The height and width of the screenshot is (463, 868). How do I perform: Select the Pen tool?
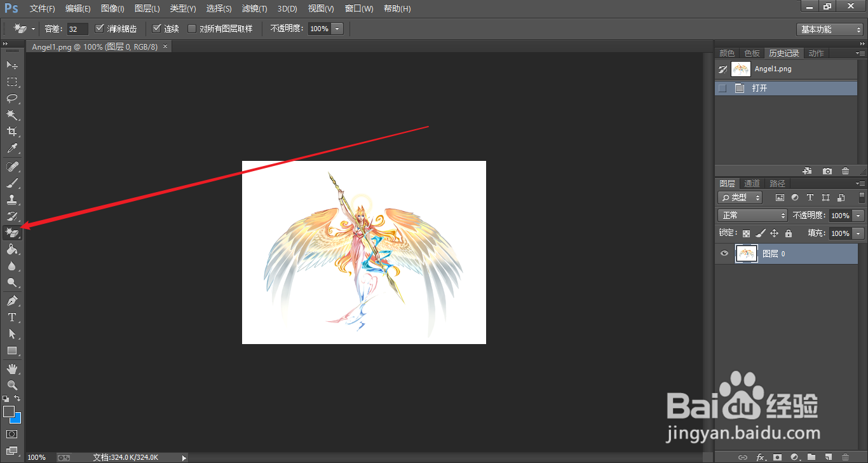coord(12,301)
